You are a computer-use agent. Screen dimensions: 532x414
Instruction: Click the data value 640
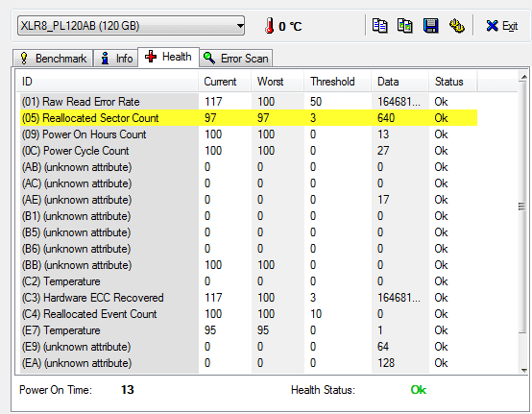(x=386, y=118)
